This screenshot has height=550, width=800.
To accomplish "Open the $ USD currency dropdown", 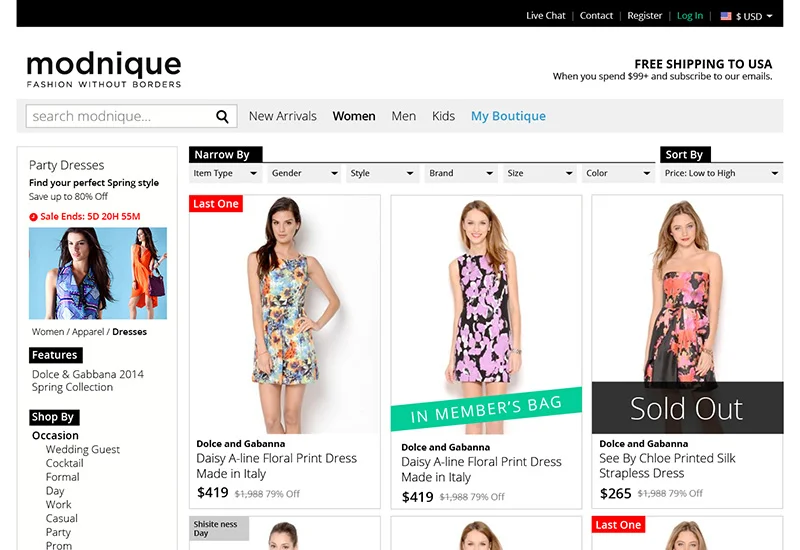I will 746,16.
